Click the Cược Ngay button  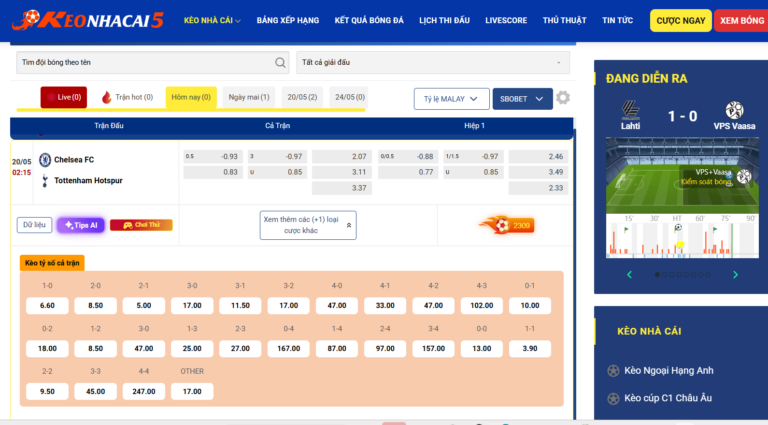[x=681, y=21]
